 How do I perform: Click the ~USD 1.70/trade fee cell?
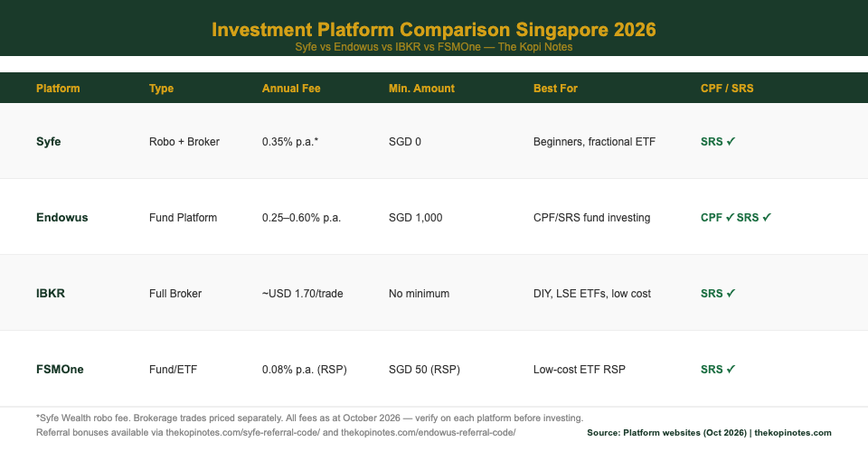click(x=303, y=294)
